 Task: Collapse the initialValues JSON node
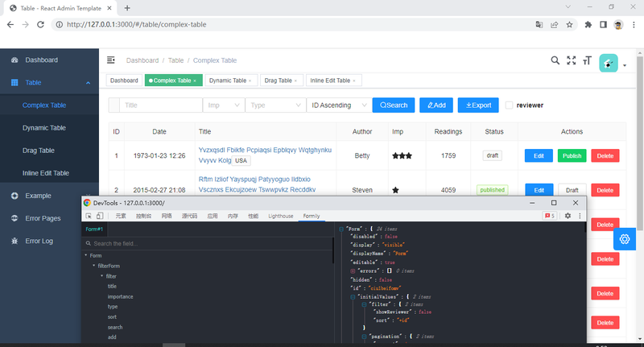[x=353, y=297]
